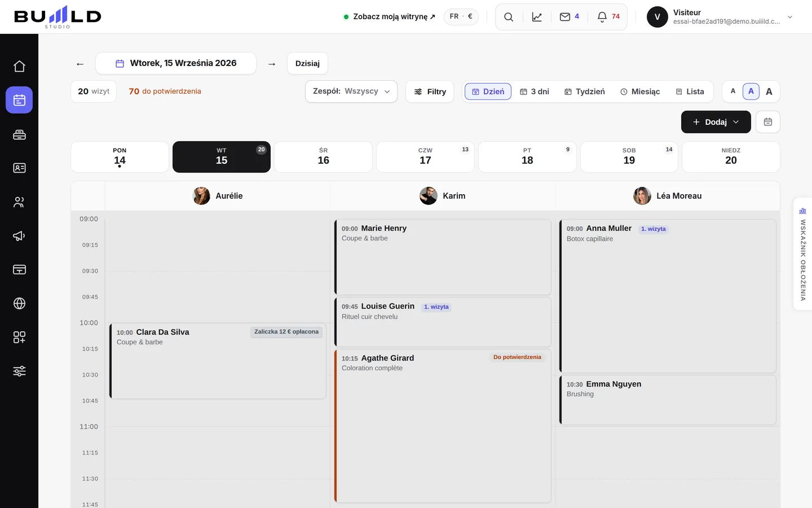The image size is (812, 508).
Task: Click the Dzisiaj button
Action: tap(307, 63)
